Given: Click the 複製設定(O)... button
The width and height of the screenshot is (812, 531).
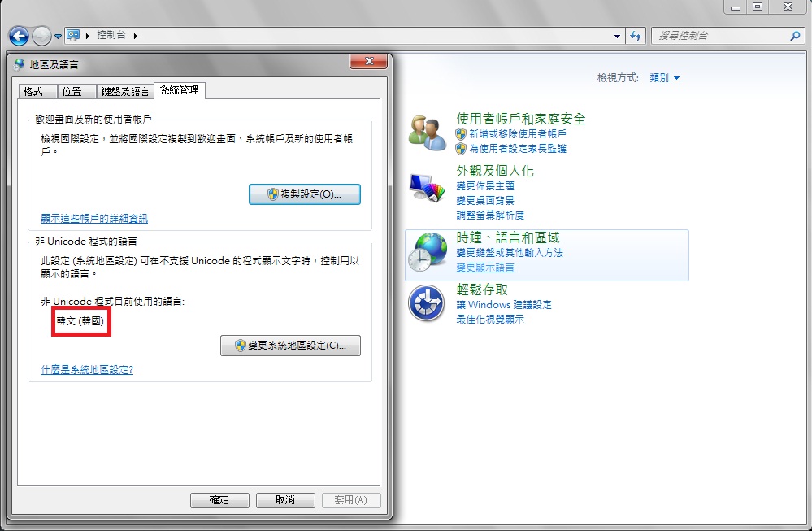Looking at the screenshot, I should coord(305,194).
